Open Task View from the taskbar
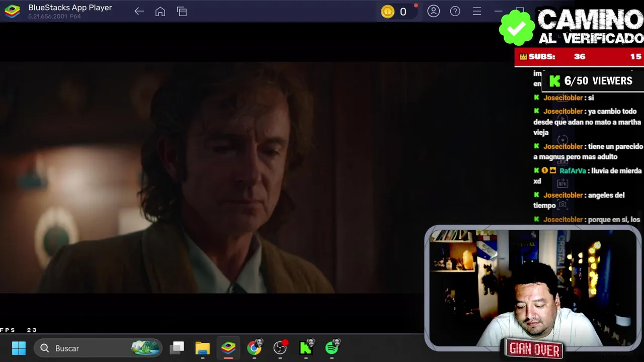Screen dimensions: 644x362 coord(177,348)
